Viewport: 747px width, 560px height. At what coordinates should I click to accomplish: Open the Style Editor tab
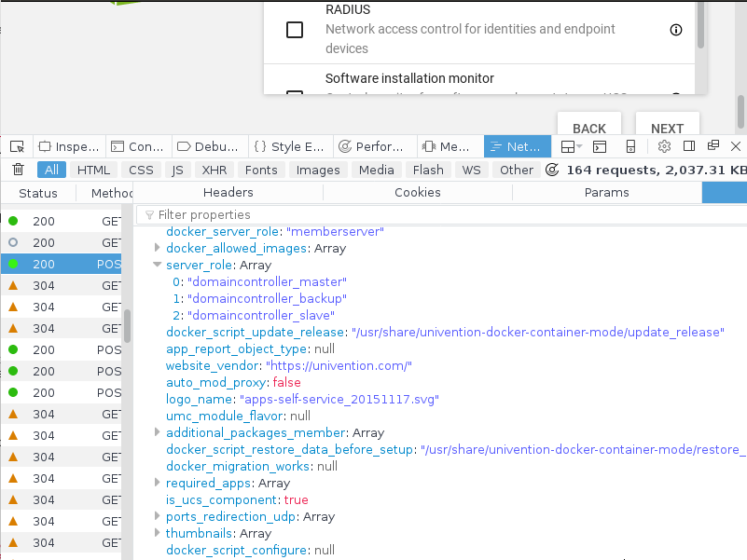click(x=289, y=146)
